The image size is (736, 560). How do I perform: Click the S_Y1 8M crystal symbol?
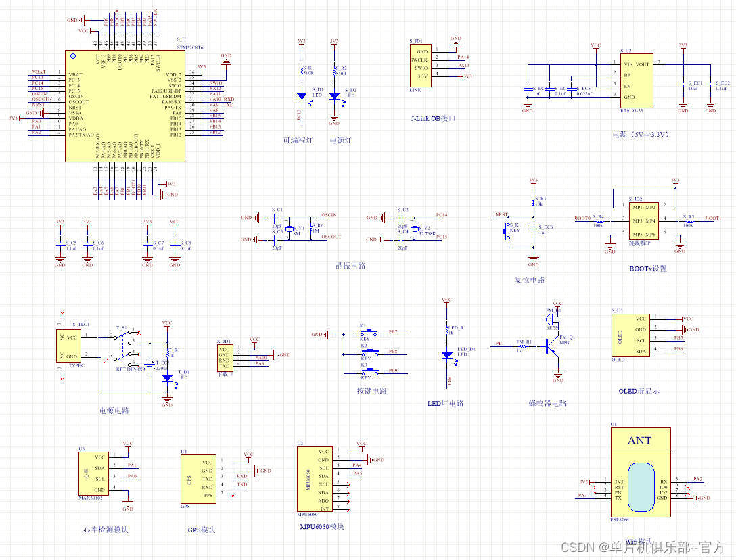coord(289,229)
